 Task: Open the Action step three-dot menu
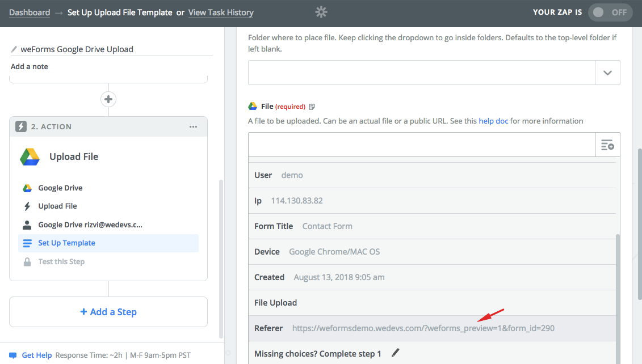point(193,127)
